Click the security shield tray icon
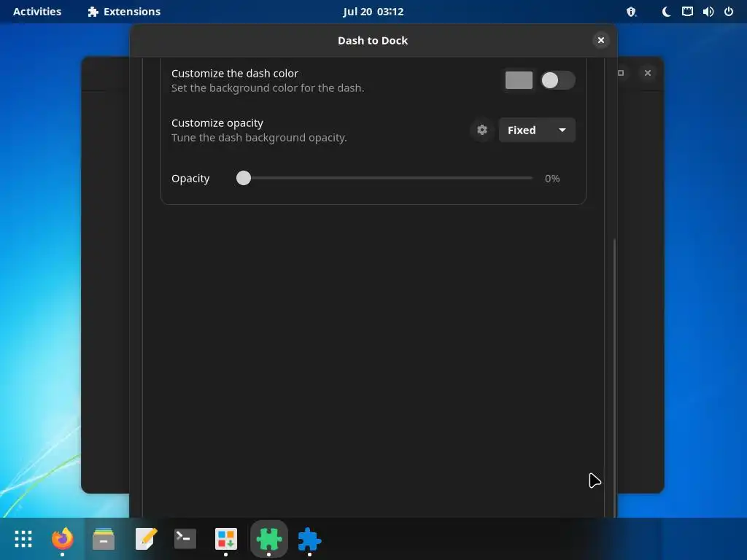This screenshot has height=560, width=747. 631,12
